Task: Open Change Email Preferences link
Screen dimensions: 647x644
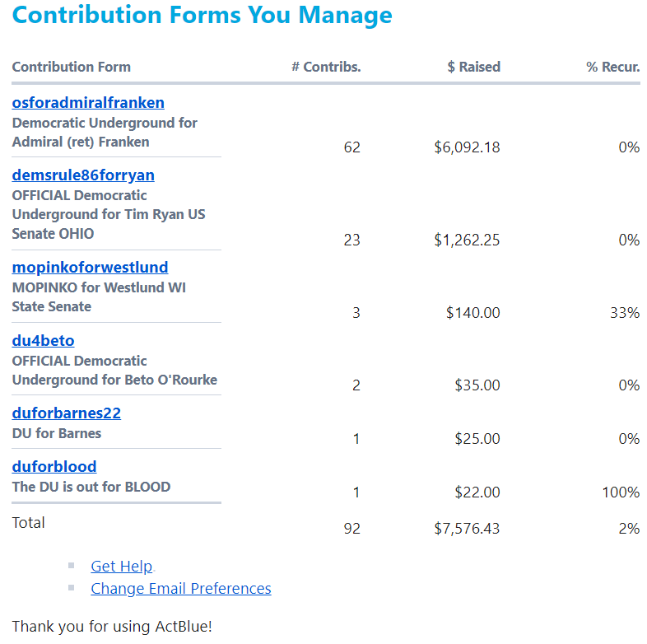Action: pos(180,589)
